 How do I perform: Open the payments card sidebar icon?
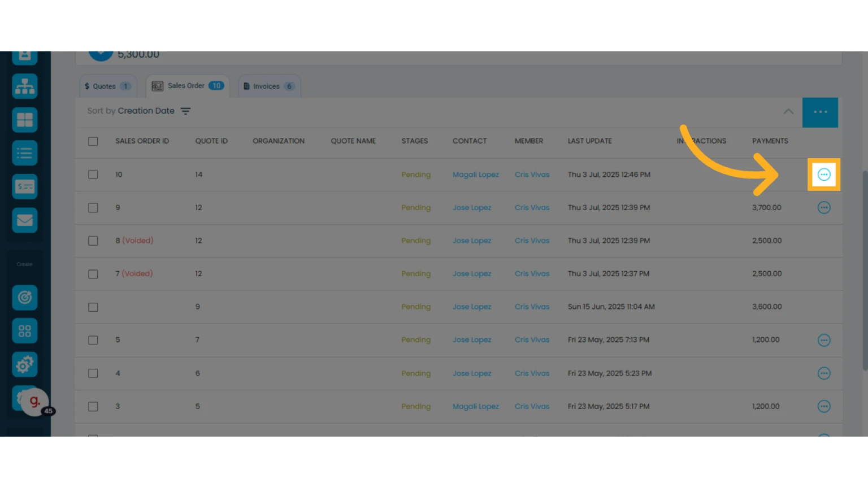(x=25, y=186)
